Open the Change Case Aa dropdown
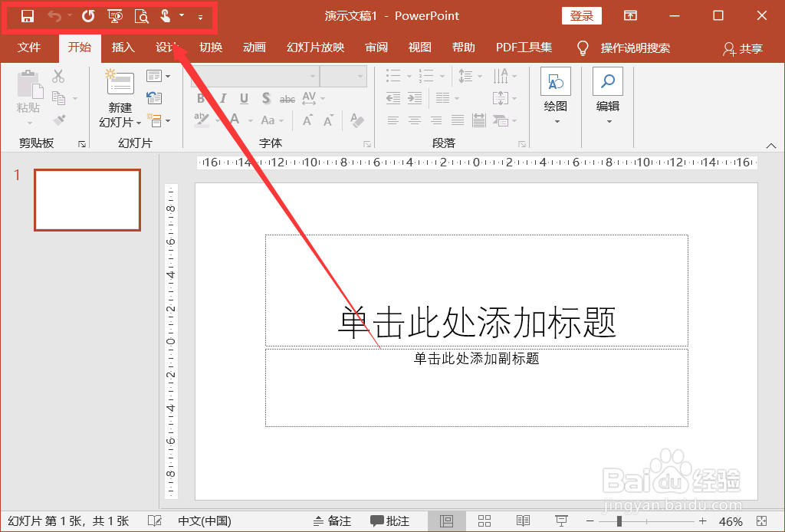 click(272, 120)
